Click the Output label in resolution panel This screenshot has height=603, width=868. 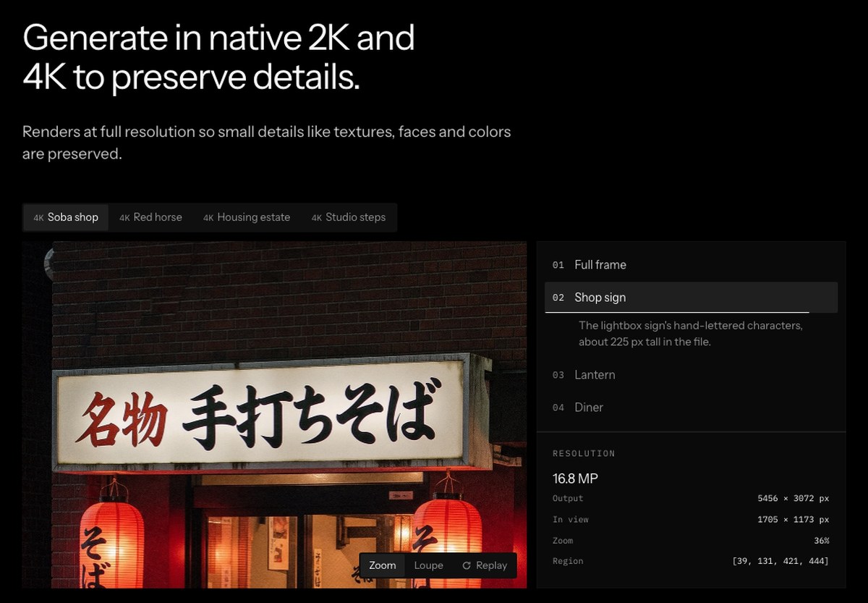point(568,499)
